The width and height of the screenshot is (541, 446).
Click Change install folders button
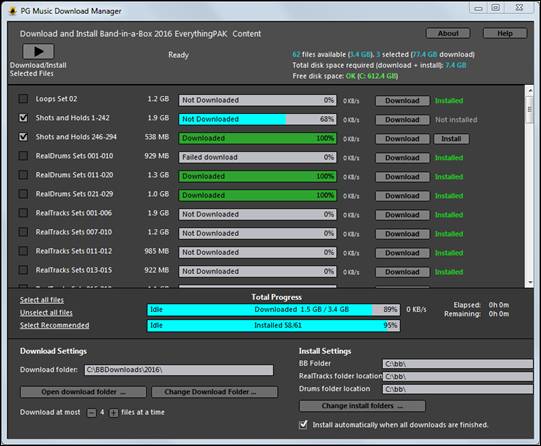coord(362,406)
